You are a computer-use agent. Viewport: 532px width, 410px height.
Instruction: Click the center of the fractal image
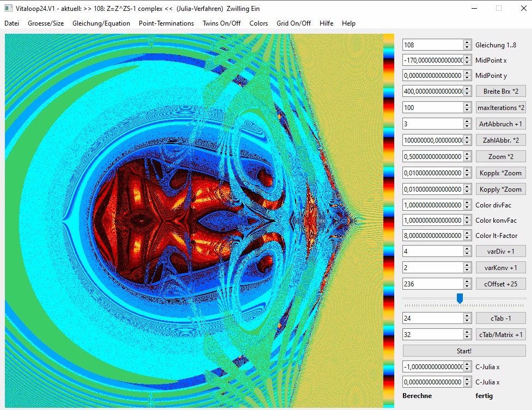pos(194,221)
